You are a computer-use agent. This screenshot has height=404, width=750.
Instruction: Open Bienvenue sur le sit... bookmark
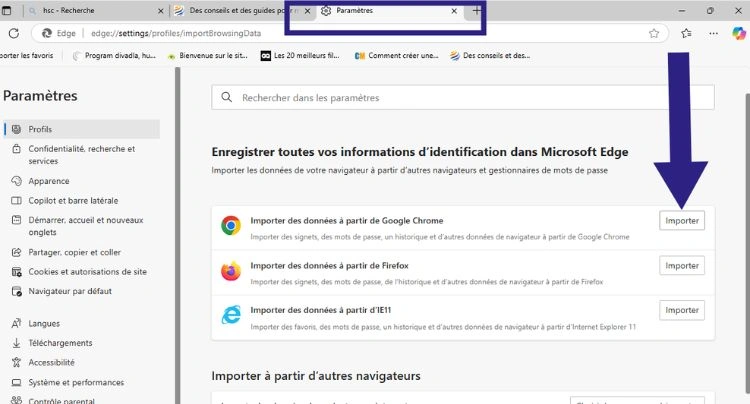coord(207,55)
